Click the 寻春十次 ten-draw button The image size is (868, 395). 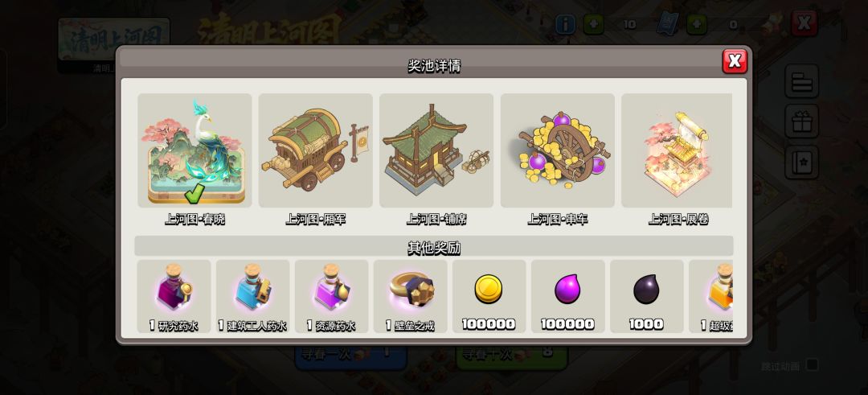point(511,356)
